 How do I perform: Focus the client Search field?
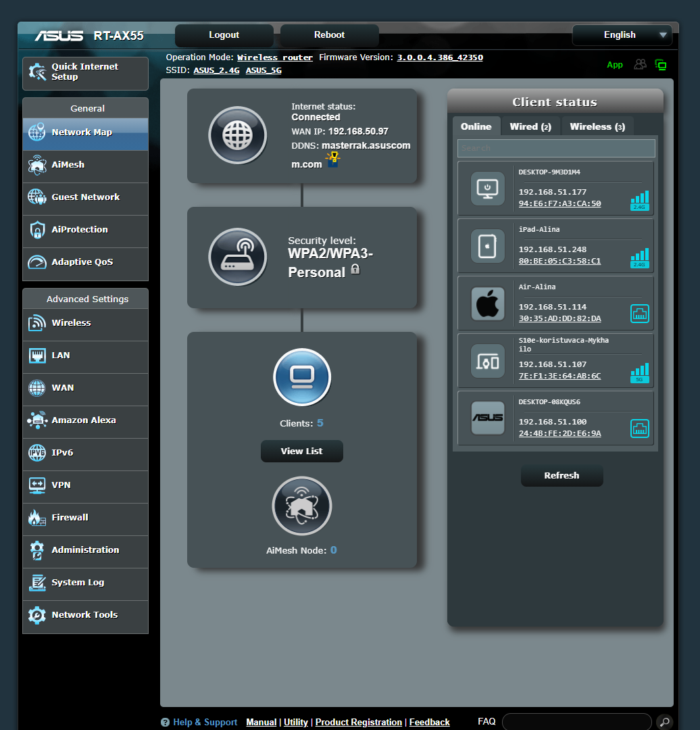click(x=556, y=148)
